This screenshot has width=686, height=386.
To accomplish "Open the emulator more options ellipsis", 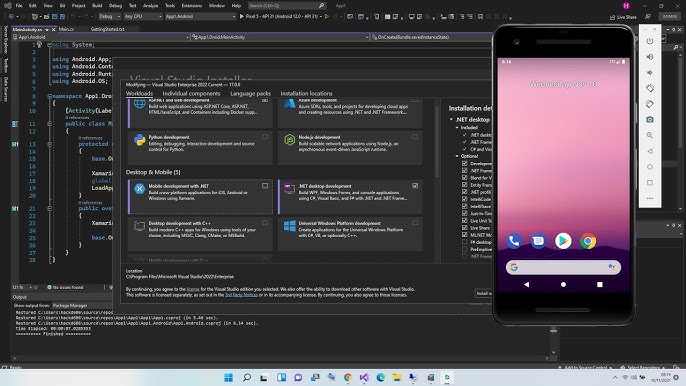I will 650,198.
